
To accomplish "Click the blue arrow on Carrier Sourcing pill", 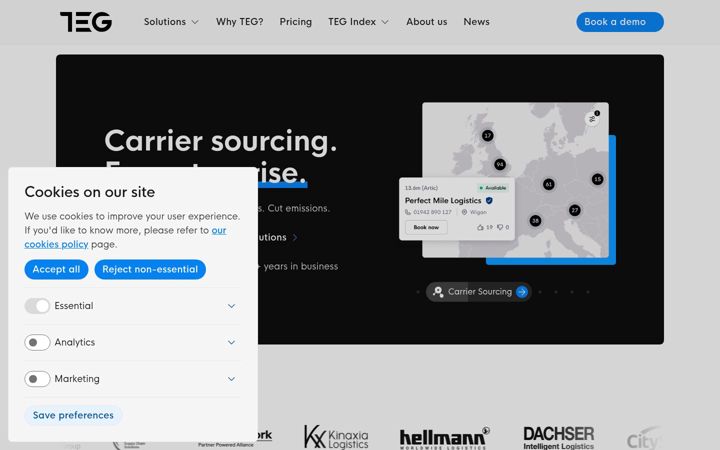I will tap(522, 292).
